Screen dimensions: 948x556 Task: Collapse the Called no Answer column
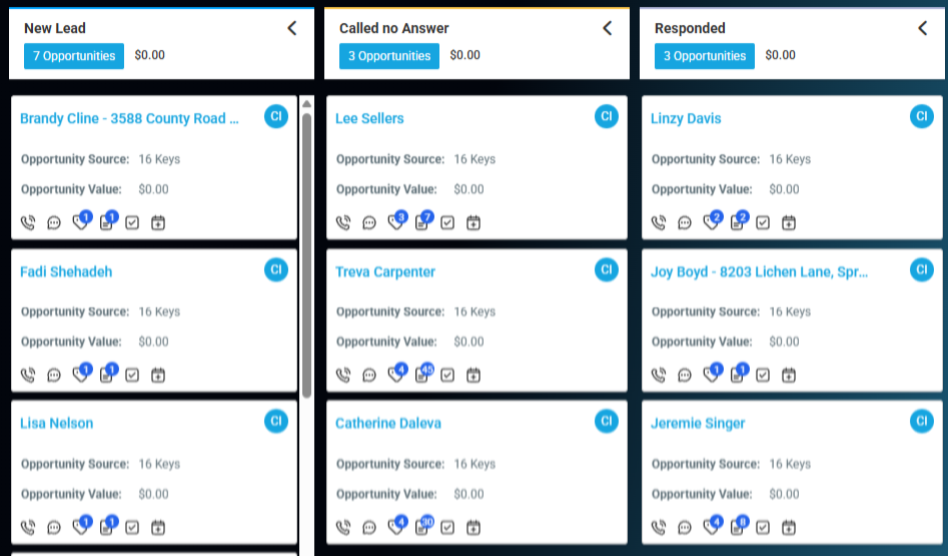click(607, 28)
